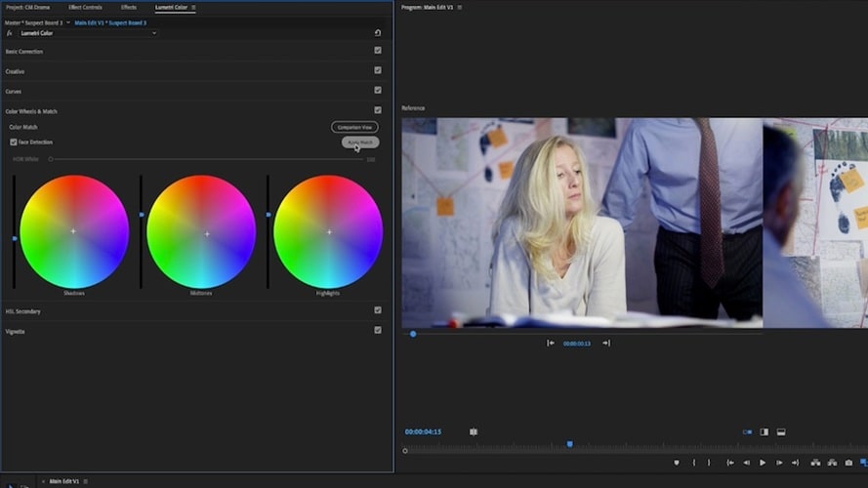Toggle the HSL Secondary checkbox

[378, 310]
